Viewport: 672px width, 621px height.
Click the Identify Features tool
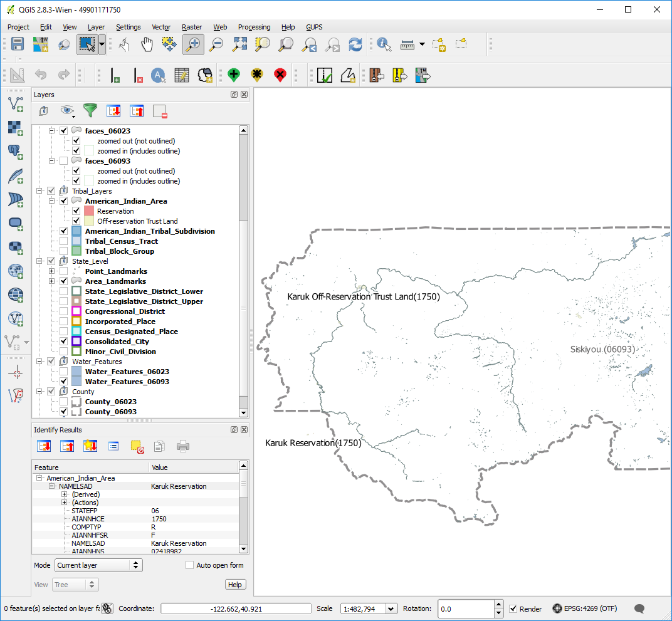384,44
